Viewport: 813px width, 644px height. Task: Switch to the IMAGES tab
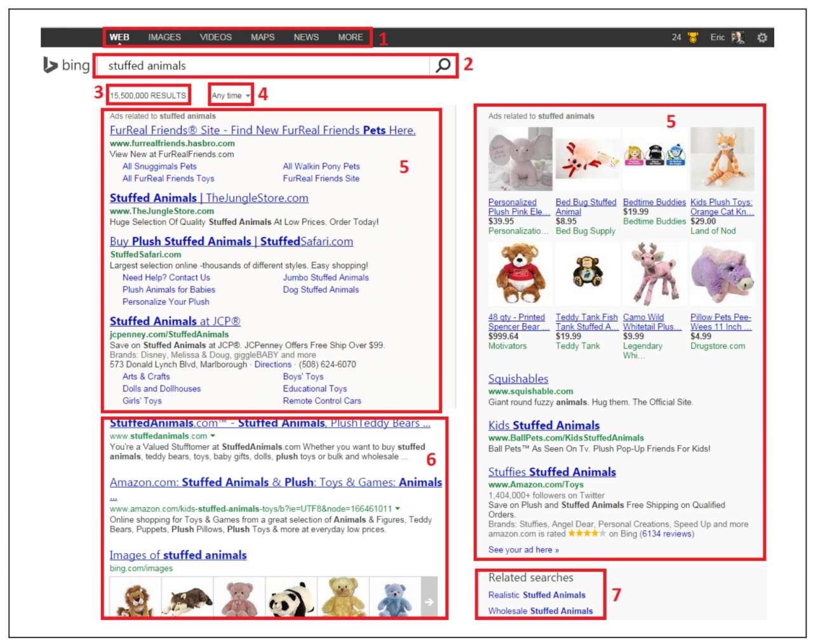(x=165, y=37)
